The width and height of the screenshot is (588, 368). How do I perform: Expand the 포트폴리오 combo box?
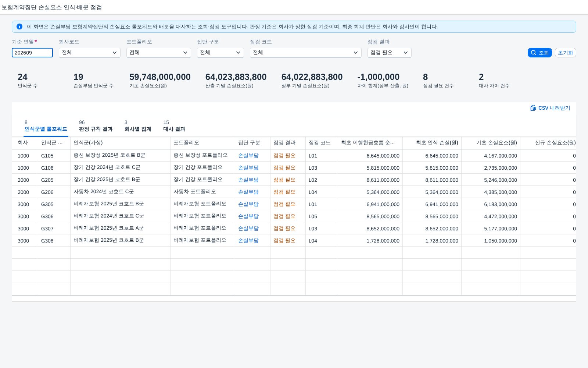159,53
